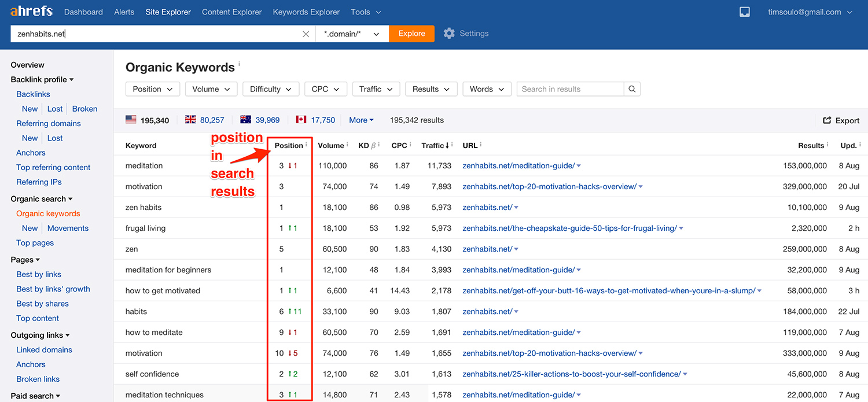Click the Export icon
The height and width of the screenshot is (402, 868).
(827, 120)
